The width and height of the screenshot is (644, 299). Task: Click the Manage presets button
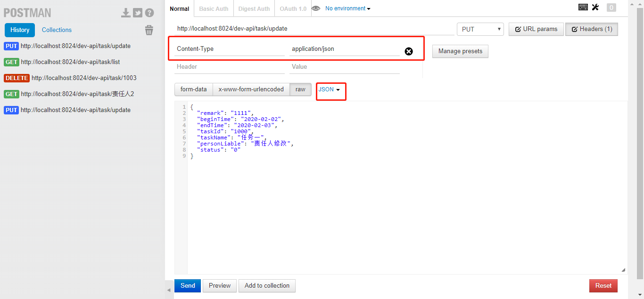tap(460, 51)
